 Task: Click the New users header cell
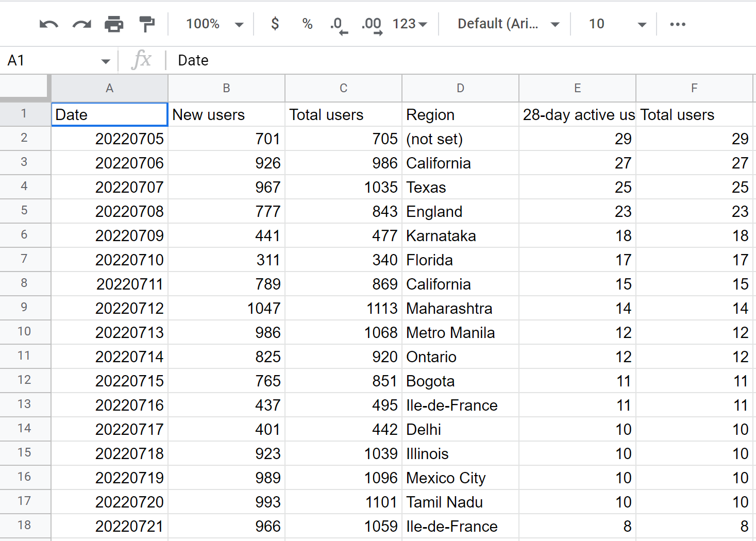point(226,115)
